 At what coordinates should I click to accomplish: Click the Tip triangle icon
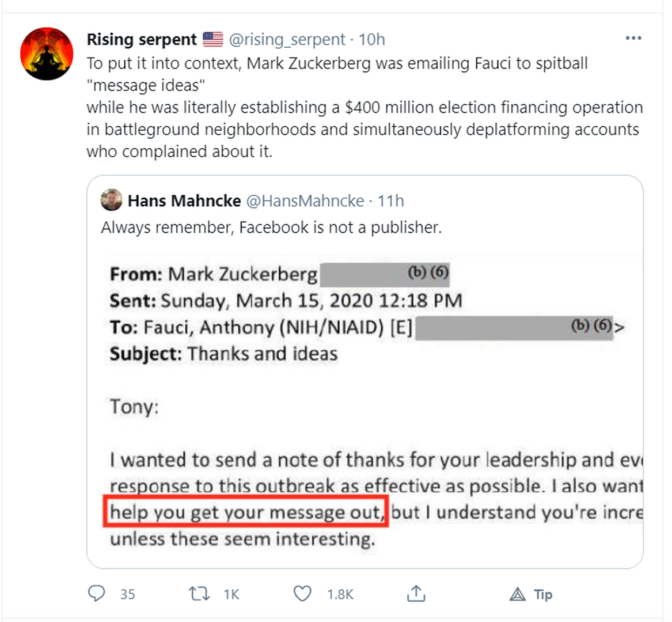518,594
